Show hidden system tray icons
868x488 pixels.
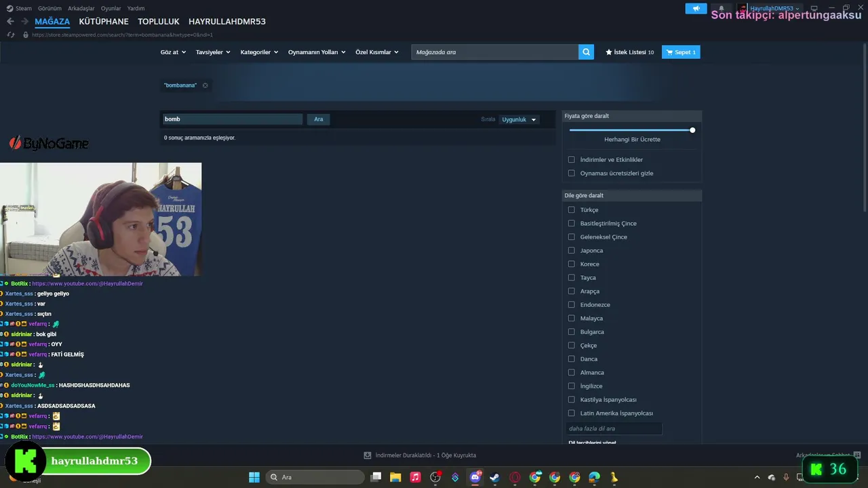(x=757, y=477)
